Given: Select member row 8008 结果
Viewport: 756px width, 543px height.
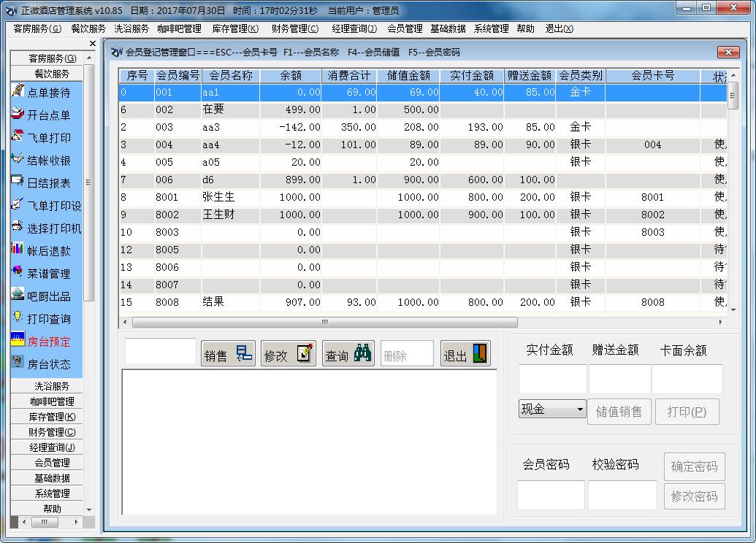Looking at the screenshot, I should coord(423,302).
